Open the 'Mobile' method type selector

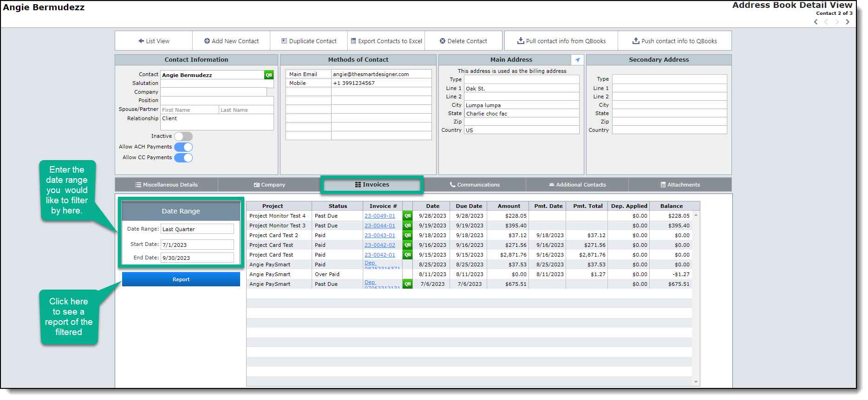click(x=308, y=83)
